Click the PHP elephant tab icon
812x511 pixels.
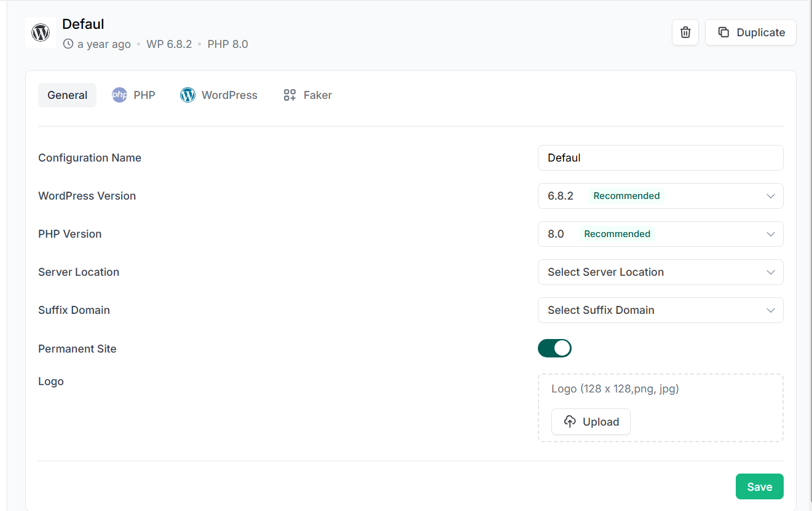(x=119, y=95)
